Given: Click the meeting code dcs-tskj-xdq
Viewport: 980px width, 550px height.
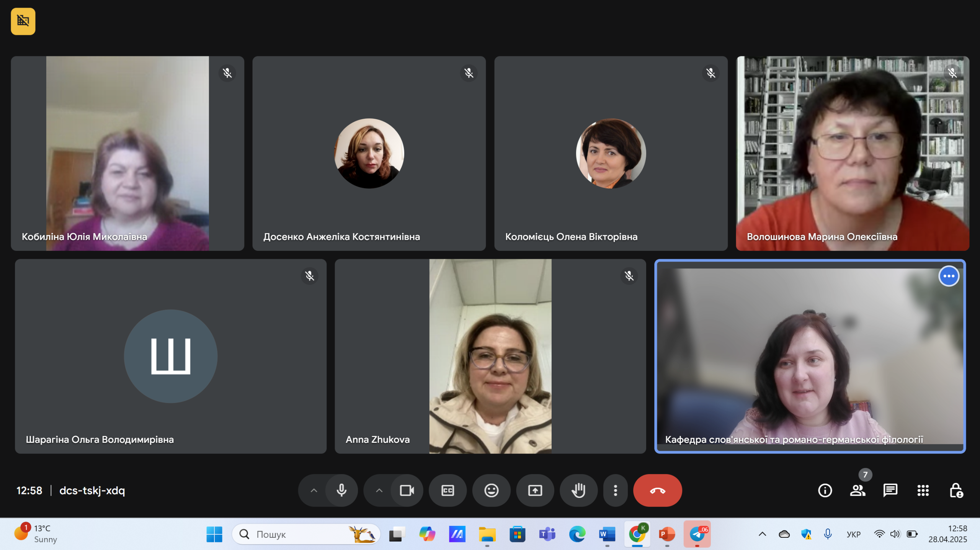Looking at the screenshot, I should [x=92, y=491].
